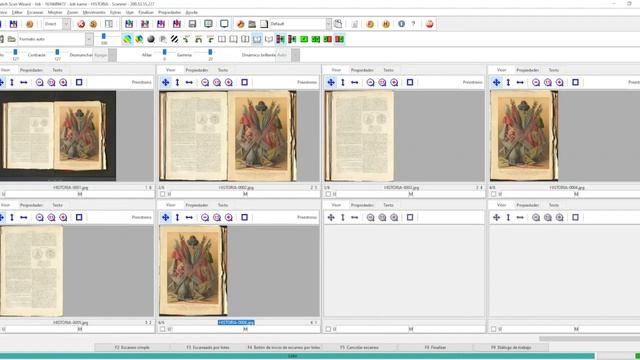
Task: Switch to Propiedades tab in HISTORIA-0002 panel
Action: coord(197,70)
